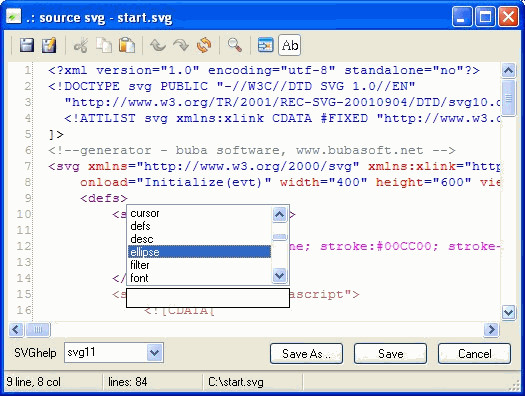Click the Save As toolbar icon with pencil
525x396 pixels.
(x=49, y=45)
